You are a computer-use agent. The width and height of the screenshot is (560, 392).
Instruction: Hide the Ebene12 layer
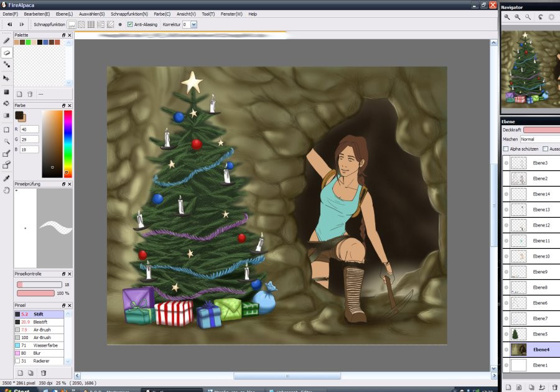pyautogui.click(x=506, y=225)
